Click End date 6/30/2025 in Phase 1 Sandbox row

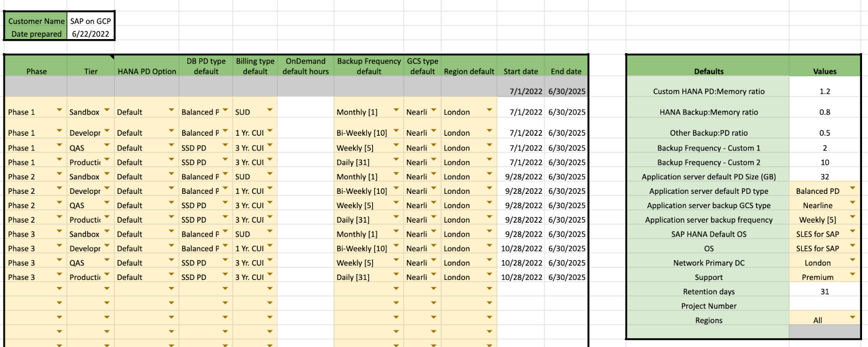tap(567, 112)
